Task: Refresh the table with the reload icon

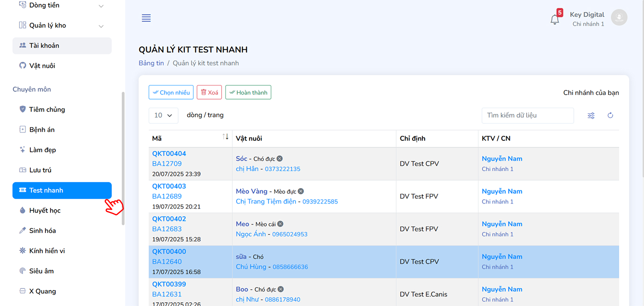Action: coord(610,115)
